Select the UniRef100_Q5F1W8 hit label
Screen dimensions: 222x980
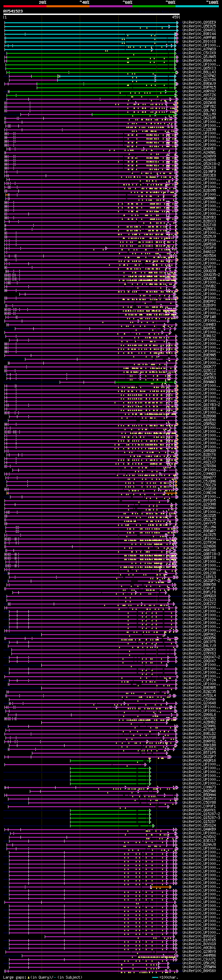coord(199,317)
